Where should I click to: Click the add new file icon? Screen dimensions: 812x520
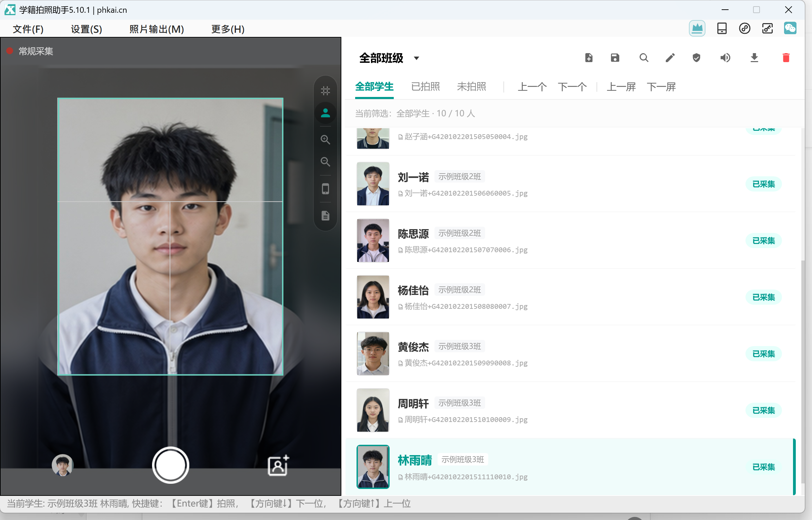click(589, 58)
